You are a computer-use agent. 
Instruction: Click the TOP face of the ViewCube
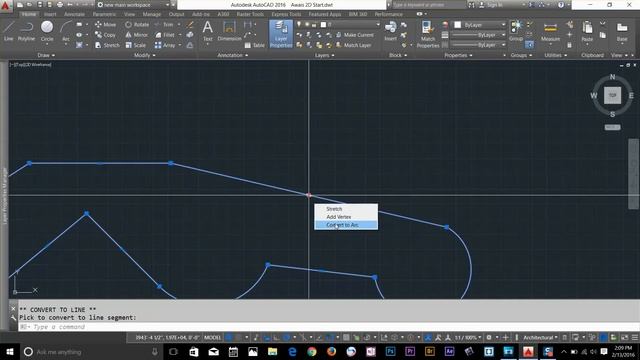(612, 96)
